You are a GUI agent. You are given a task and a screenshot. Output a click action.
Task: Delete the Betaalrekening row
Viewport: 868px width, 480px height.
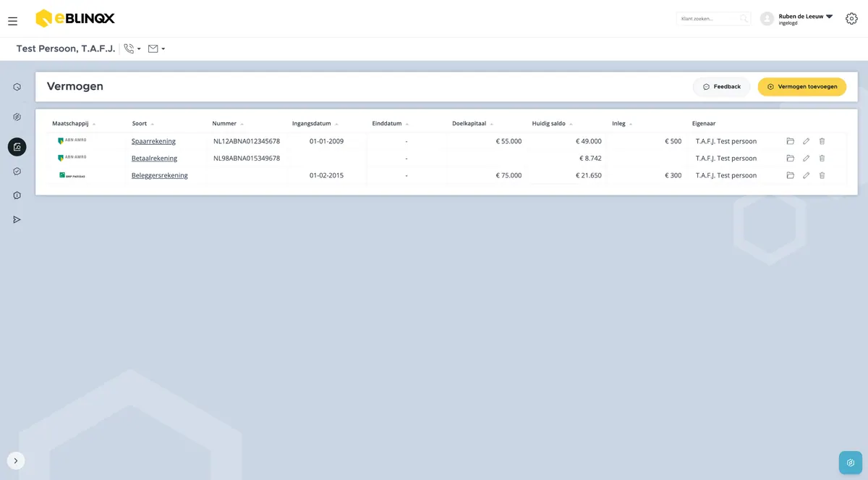[822, 158]
